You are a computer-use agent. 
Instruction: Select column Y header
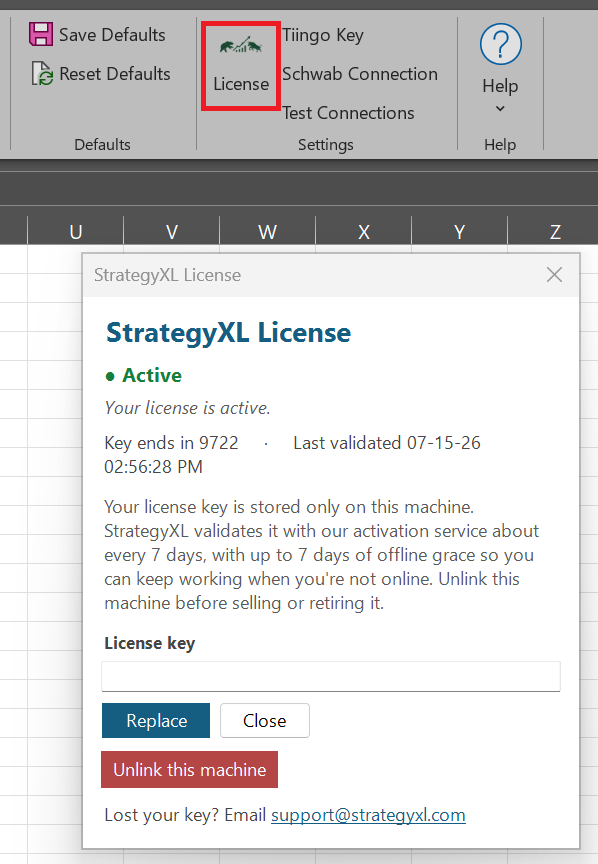click(x=459, y=231)
